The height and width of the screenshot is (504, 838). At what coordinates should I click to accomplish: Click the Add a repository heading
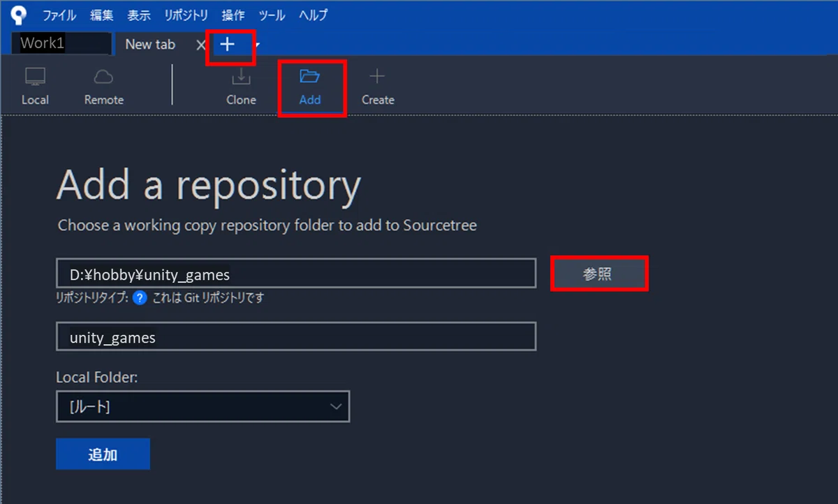point(208,185)
